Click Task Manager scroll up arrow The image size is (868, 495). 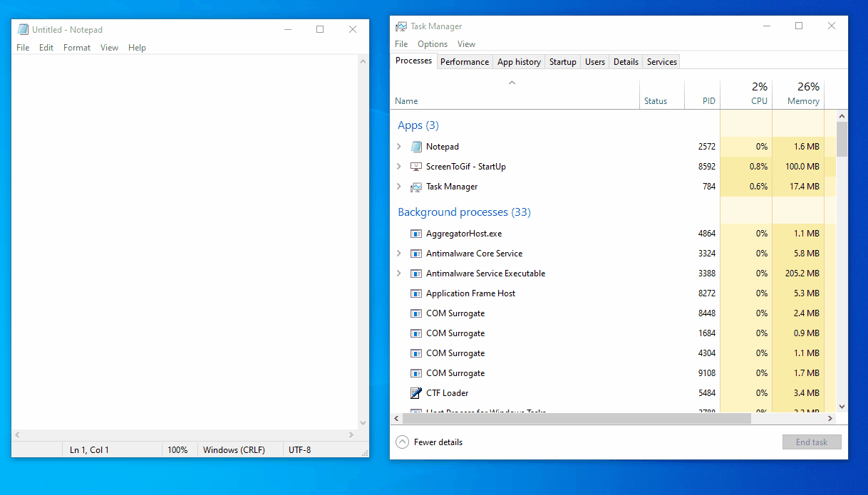[x=842, y=116]
